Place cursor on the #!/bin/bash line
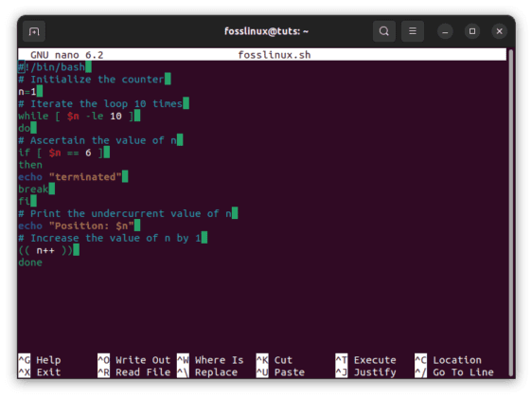The image size is (532, 398). tap(55, 67)
